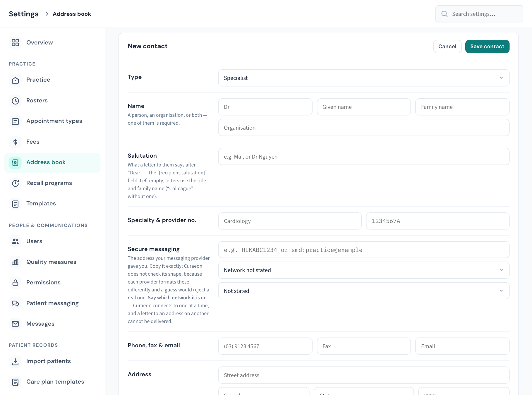532x395 pixels.
Task: Click the search magnifier icon
Action: (x=444, y=14)
